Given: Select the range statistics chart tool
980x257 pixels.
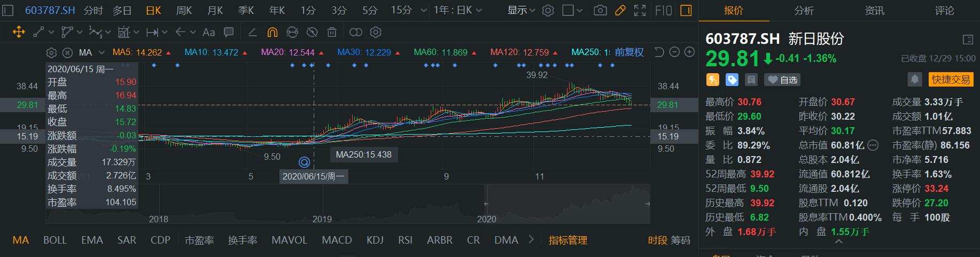Looking at the screenshot, I should 124,33.
